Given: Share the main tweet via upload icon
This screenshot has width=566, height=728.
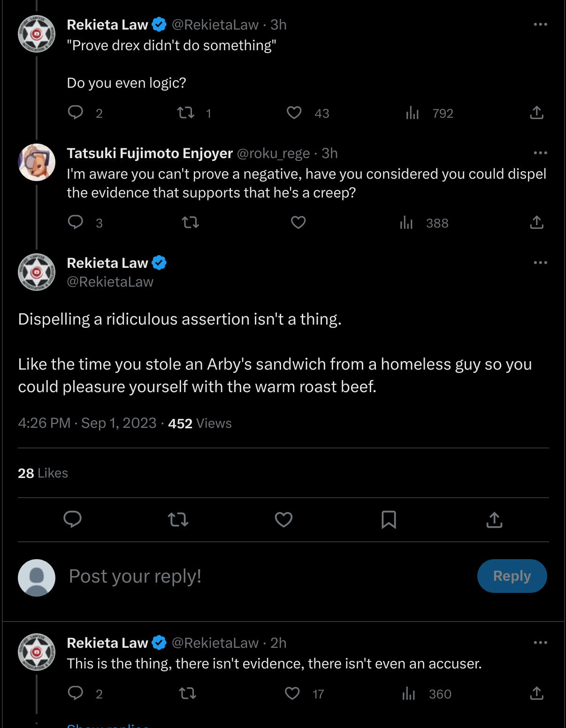Looking at the screenshot, I should pyautogui.click(x=494, y=520).
